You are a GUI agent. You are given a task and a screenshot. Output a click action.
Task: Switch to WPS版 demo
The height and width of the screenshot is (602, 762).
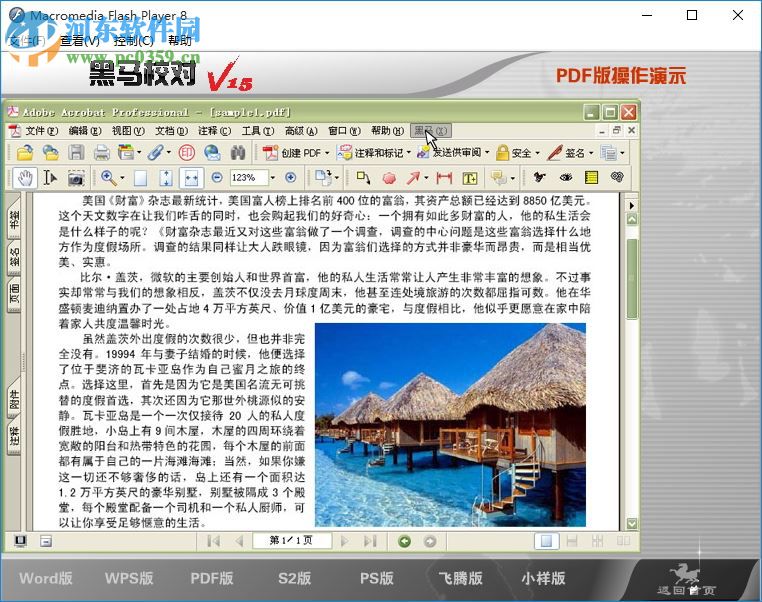(x=129, y=578)
